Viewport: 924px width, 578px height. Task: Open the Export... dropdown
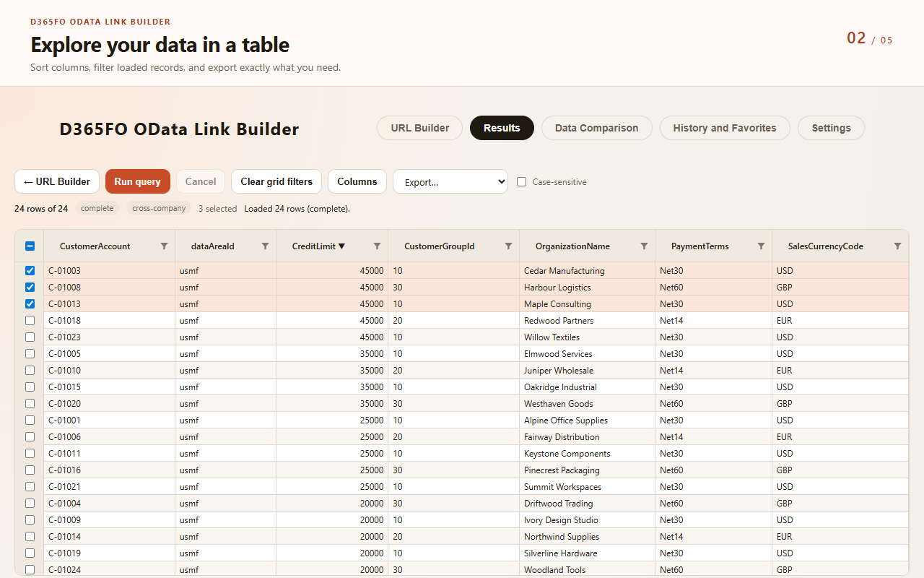450,182
